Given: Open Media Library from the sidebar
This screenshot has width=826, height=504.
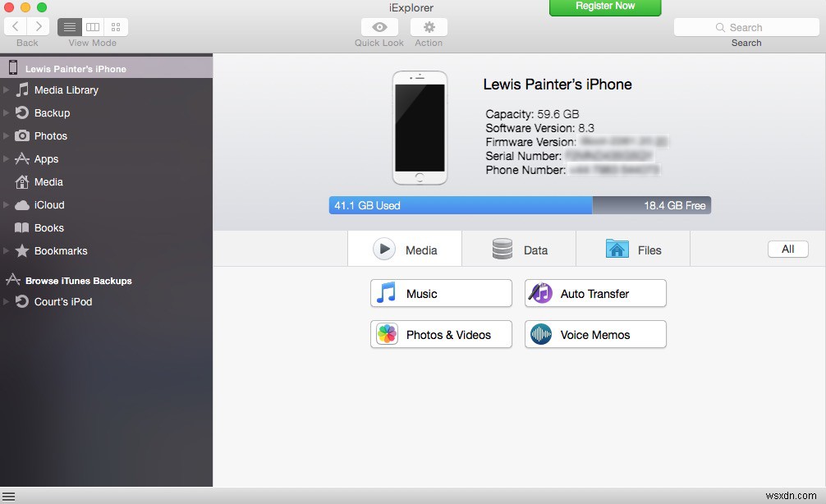Looking at the screenshot, I should [65, 90].
